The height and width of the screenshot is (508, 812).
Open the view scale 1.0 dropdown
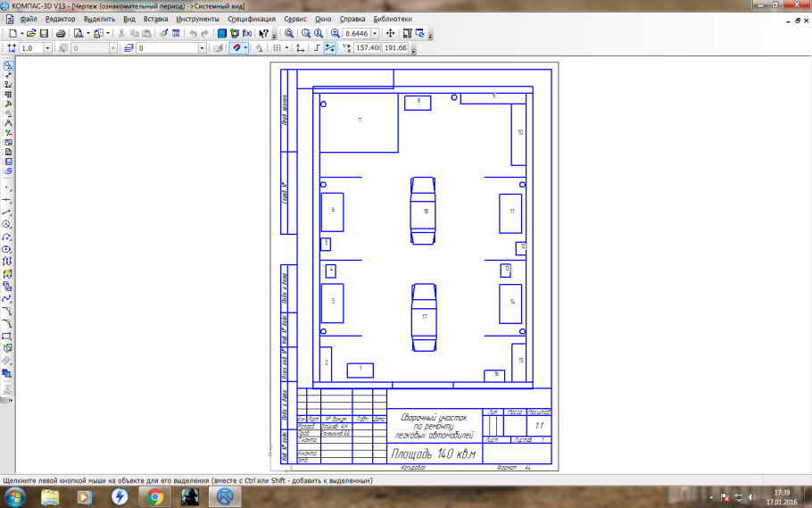(x=47, y=48)
